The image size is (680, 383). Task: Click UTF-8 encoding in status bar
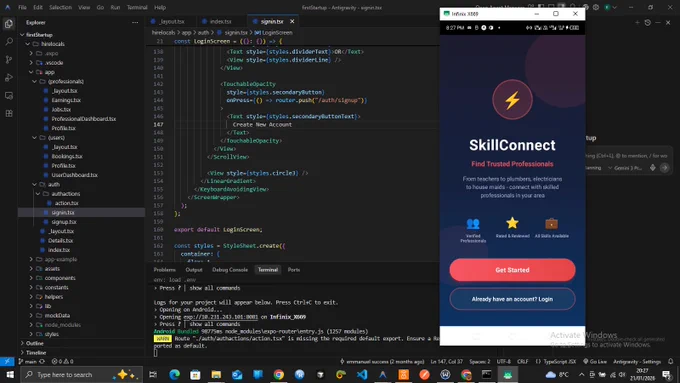coord(503,361)
